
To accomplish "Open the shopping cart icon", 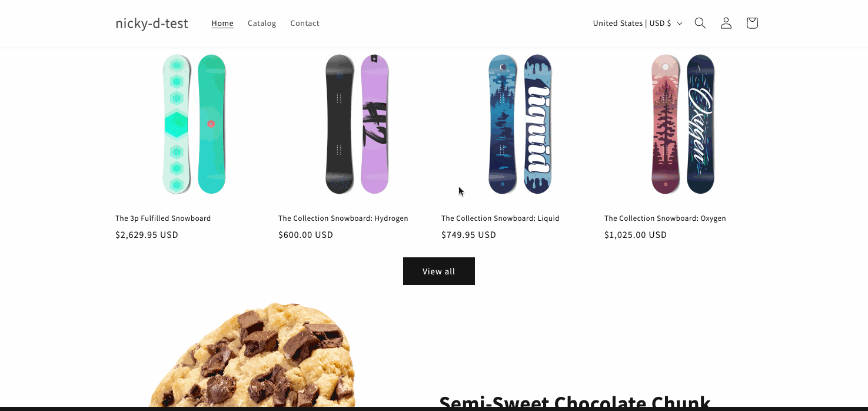I will 752,23.
